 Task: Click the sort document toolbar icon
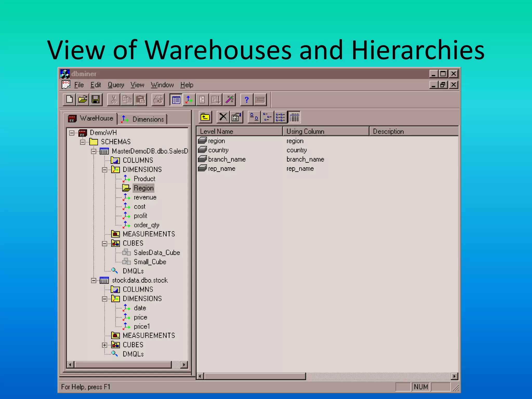coord(216,100)
